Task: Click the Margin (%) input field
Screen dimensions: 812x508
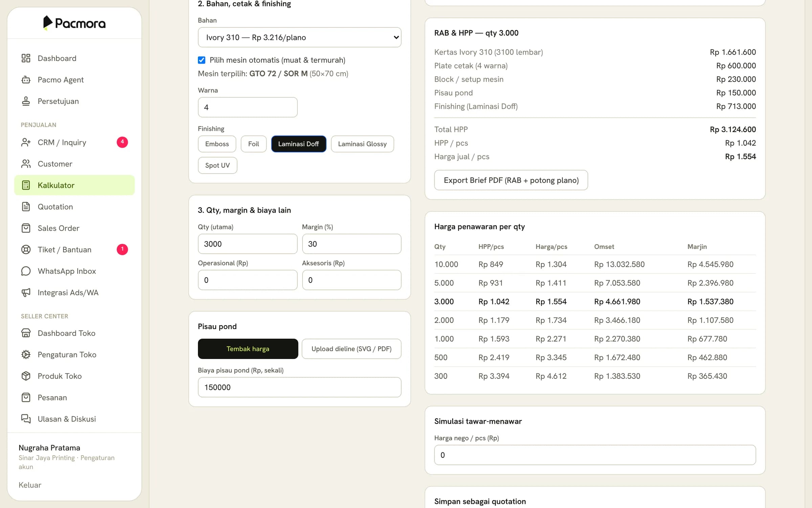Action: tap(352, 244)
